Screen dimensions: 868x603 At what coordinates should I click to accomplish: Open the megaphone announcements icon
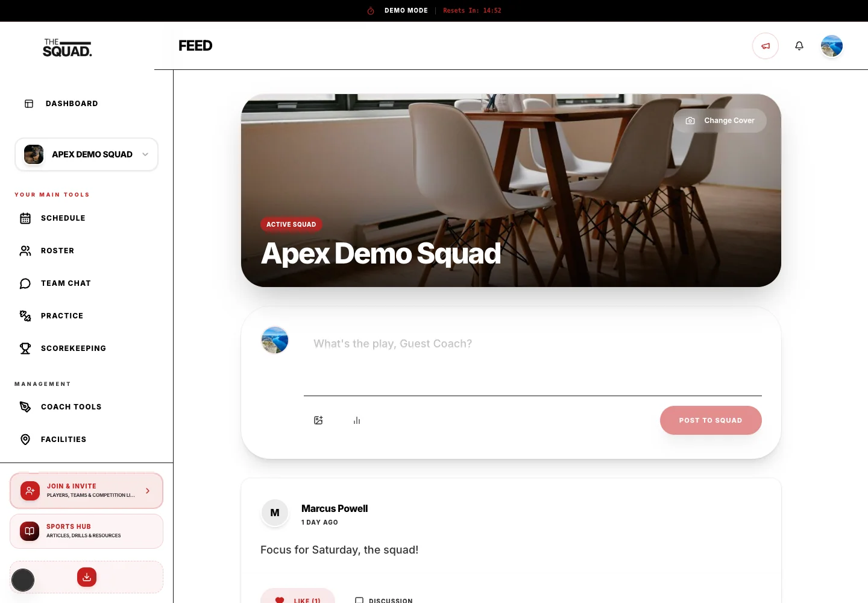tap(766, 46)
